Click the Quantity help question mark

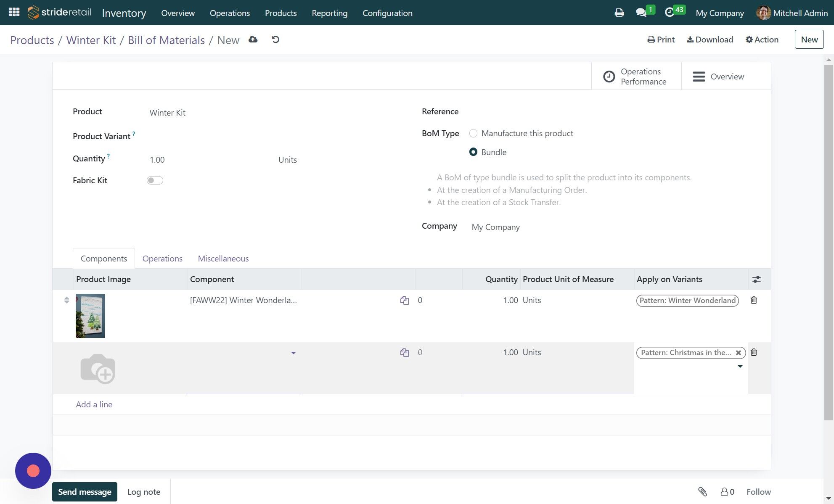(109, 156)
